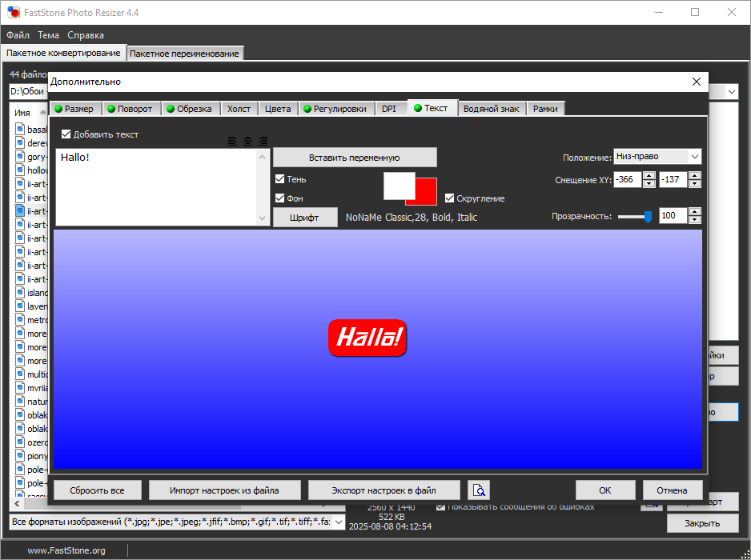Decrease X offset with down arrow

(649, 184)
